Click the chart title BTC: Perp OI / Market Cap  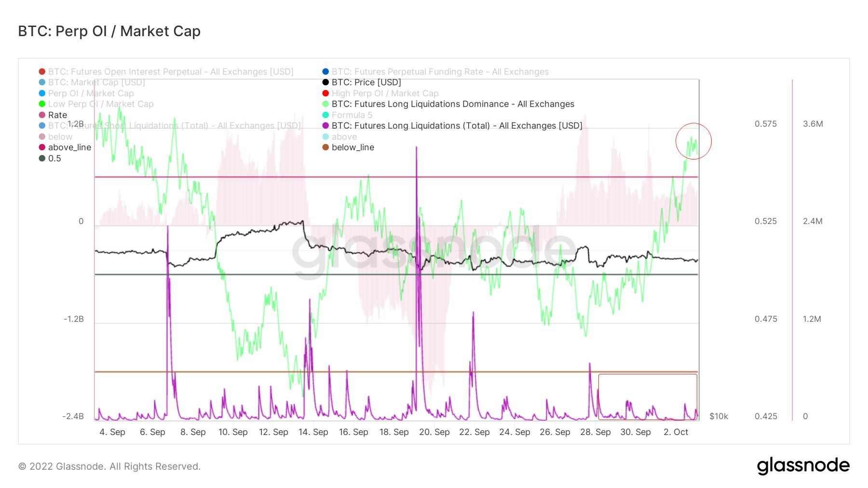point(109,31)
